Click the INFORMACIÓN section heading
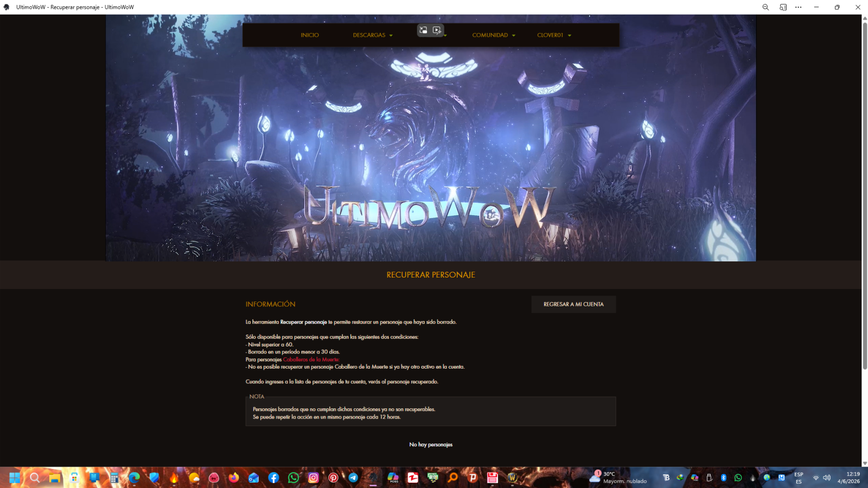This screenshot has width=868, height=488. point(270,304)
